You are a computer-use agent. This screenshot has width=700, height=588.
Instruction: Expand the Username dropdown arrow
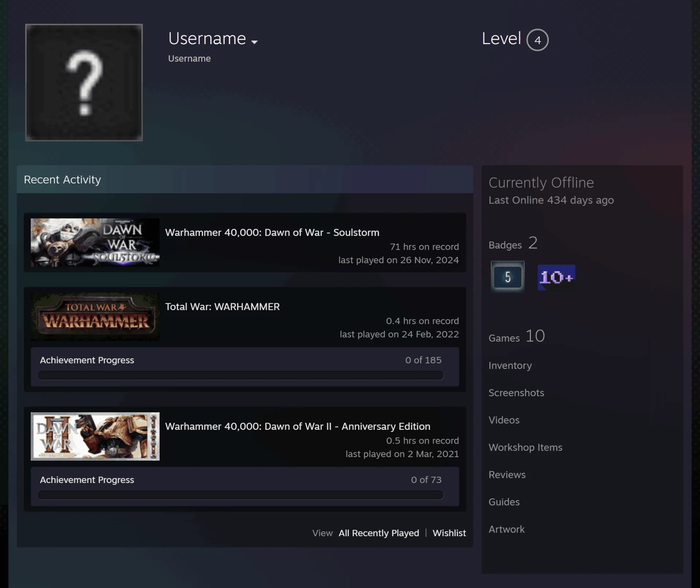point(254,42)
